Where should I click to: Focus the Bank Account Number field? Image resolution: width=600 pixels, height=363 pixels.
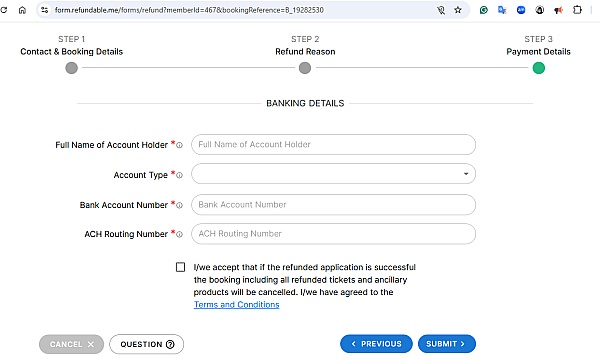333,205
